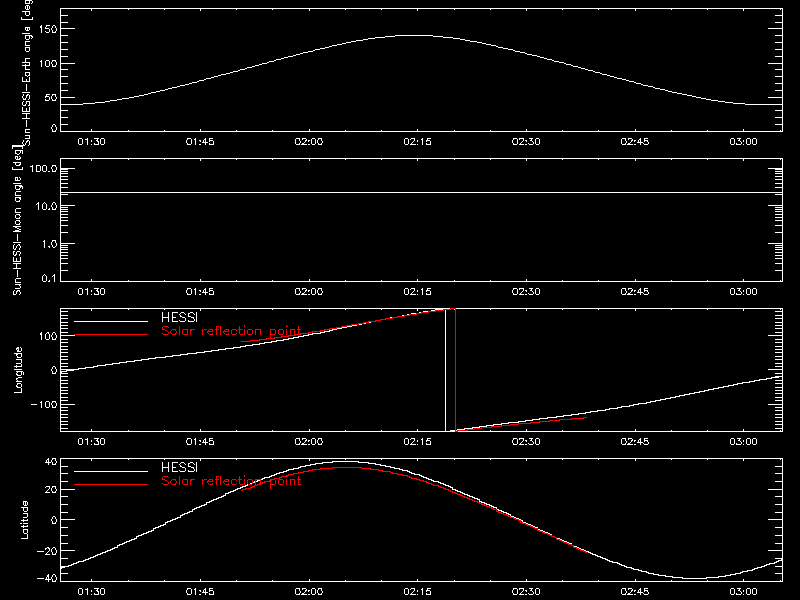Image resolution: width=800 pixels, height=600 pixels.
Task: Select 100.0 tick on Moon angle axis
Action: pyautogui.click(x=43, y=168)
